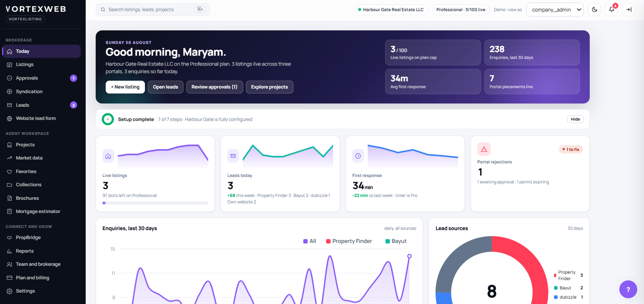
Task: Click the 3/100 Live listings on plan cap tile
Action: click(433, 52)
